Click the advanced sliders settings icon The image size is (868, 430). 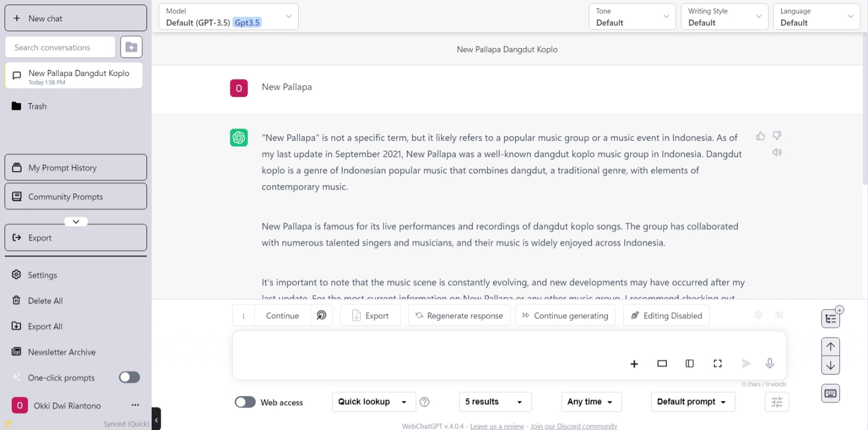tap(777, 402)
